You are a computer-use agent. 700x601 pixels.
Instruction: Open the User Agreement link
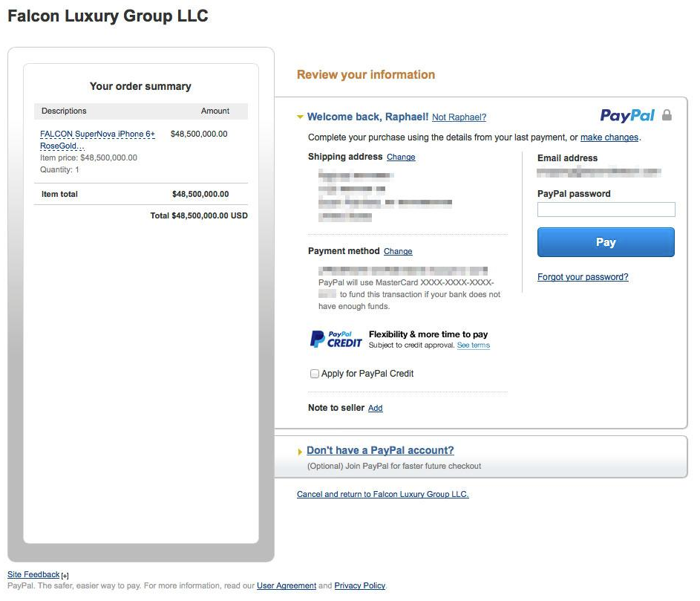click(x=286, y=586)
